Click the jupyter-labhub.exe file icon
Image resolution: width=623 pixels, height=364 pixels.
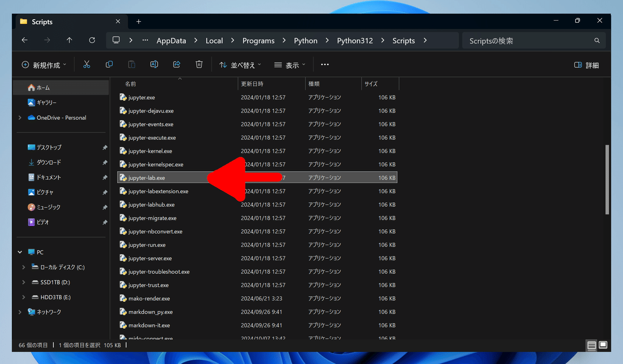coord(123,205)
